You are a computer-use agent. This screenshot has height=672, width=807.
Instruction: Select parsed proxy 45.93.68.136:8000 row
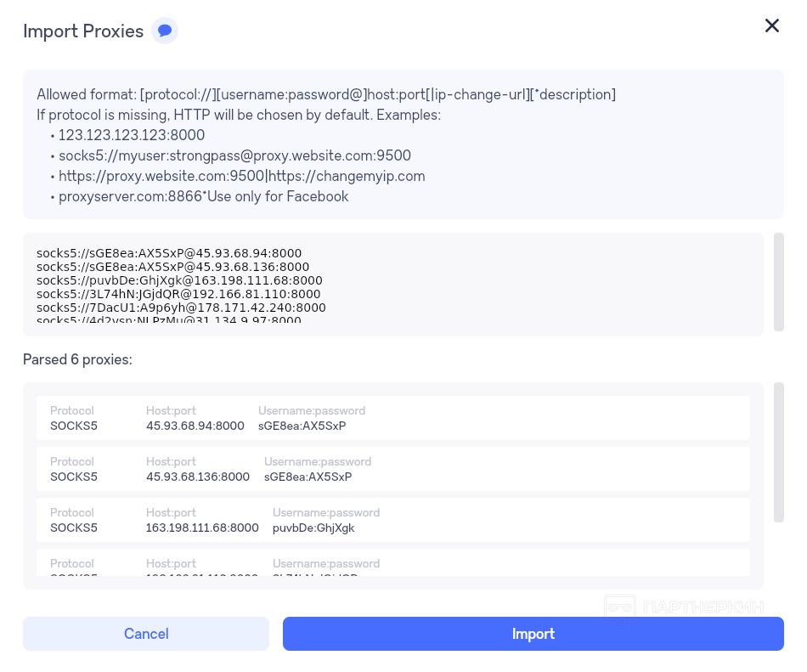pyautogui.click(x=392, y=469)
